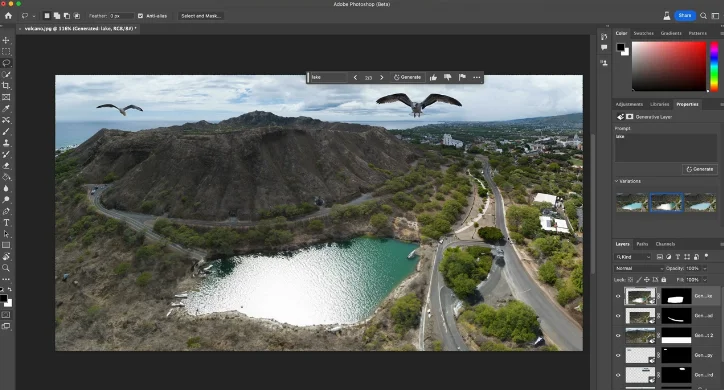Click the Home icon
This screenshot has width=724, height=390.
pyautogui.click(x=8, y=16)
